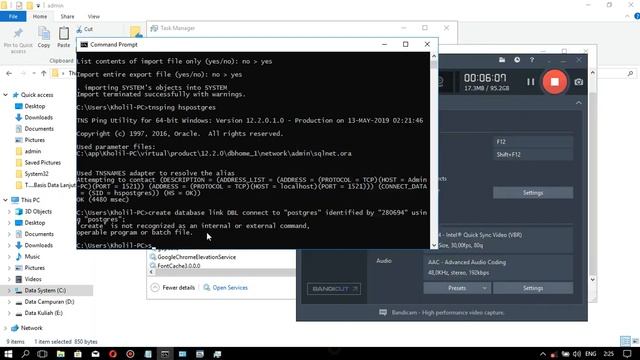
Task: Open the Presets dropdown arrow in Bandicam
Action: click(484, 288)
